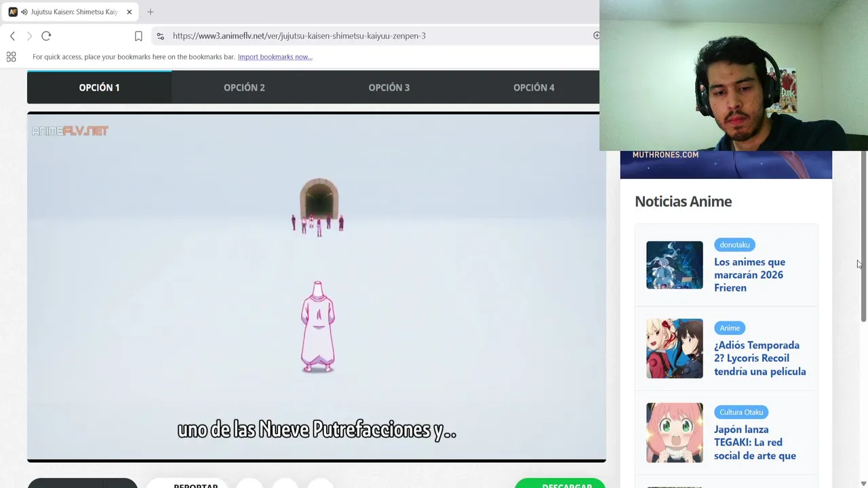Open '¿Adiós Temporada 2? Lycoris Recoil' article

759,358
